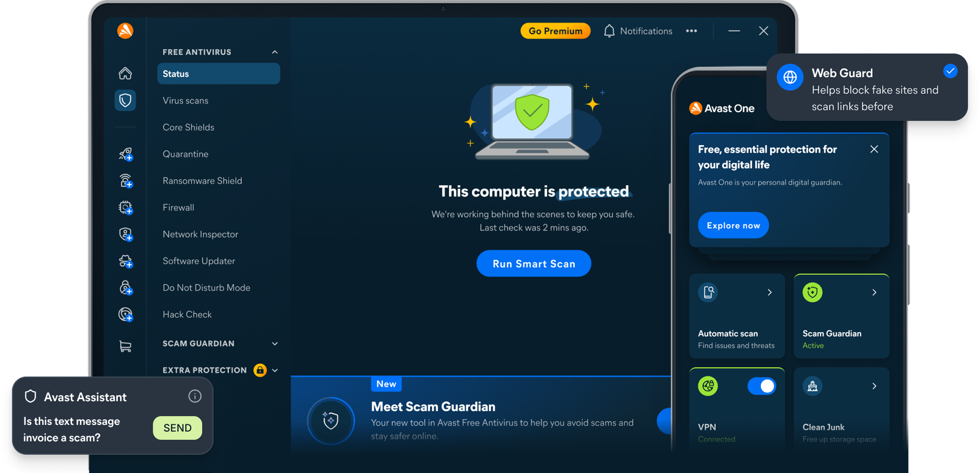Viewport: 980px width, 473px height.
Task: Start the Run Smart Scan button
Action: [x=534, y=263]
